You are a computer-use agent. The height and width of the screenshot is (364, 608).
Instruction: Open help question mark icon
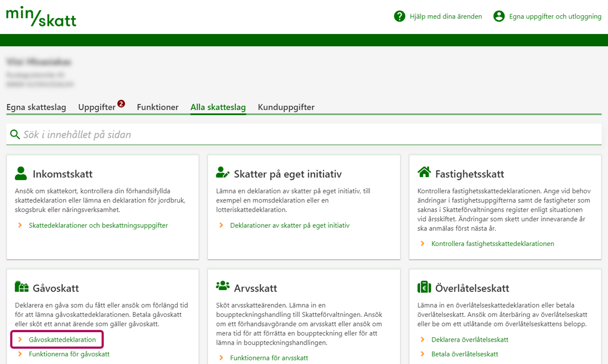click(400, 16)
